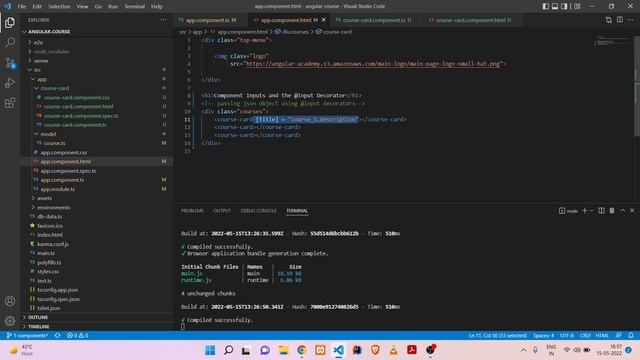Viewport: 640px width, 360px height.
Task: Click Spaces: 4 indentation setting
Action: coord(544,336)
